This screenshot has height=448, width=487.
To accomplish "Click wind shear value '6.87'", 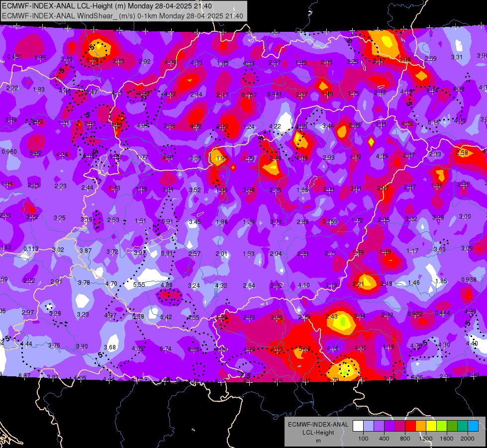I will pos(24,375).
